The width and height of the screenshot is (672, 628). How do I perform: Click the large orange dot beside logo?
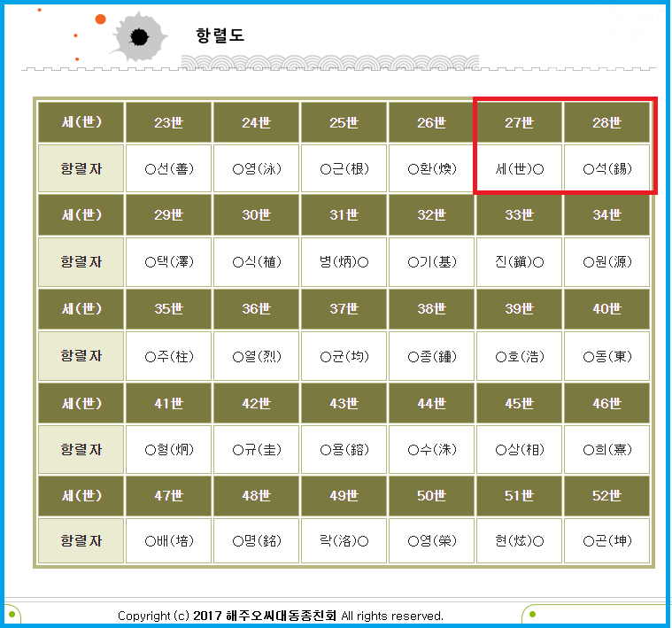click(x=100, y=19)
